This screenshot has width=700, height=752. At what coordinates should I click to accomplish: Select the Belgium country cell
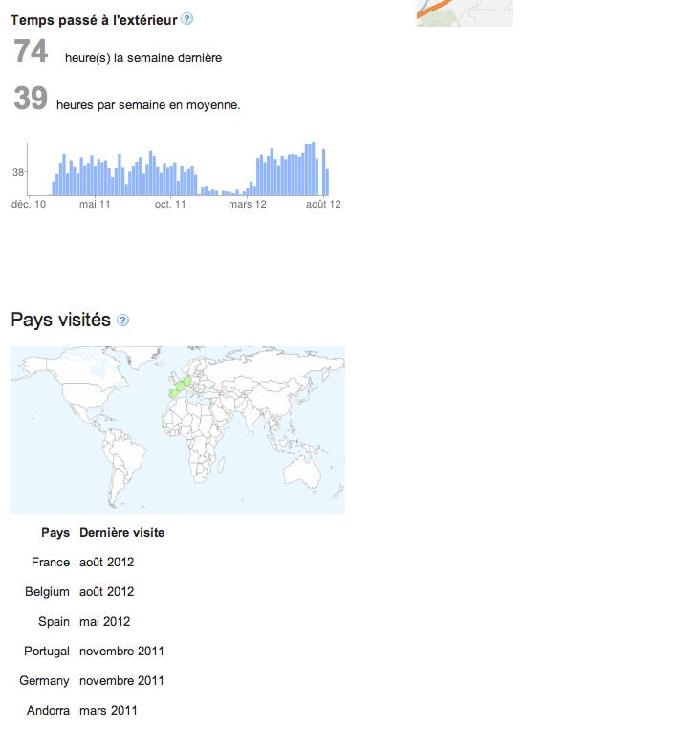coord(48,592)
